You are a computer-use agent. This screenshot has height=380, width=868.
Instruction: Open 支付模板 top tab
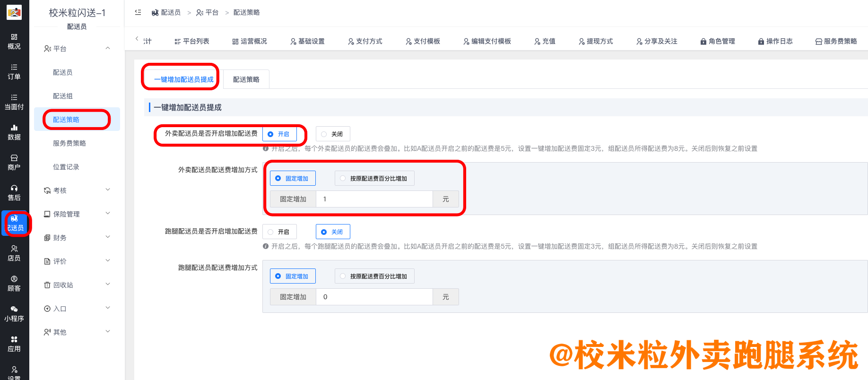(x=423, y=41)
